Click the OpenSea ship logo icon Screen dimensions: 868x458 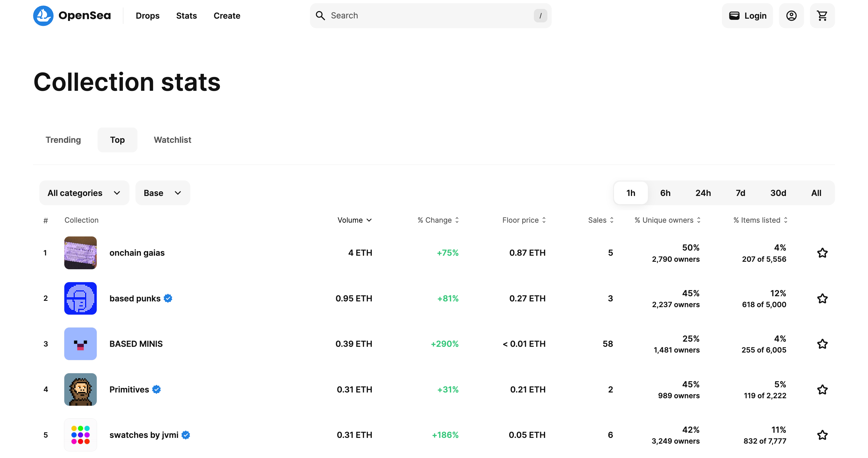(43, 16)
